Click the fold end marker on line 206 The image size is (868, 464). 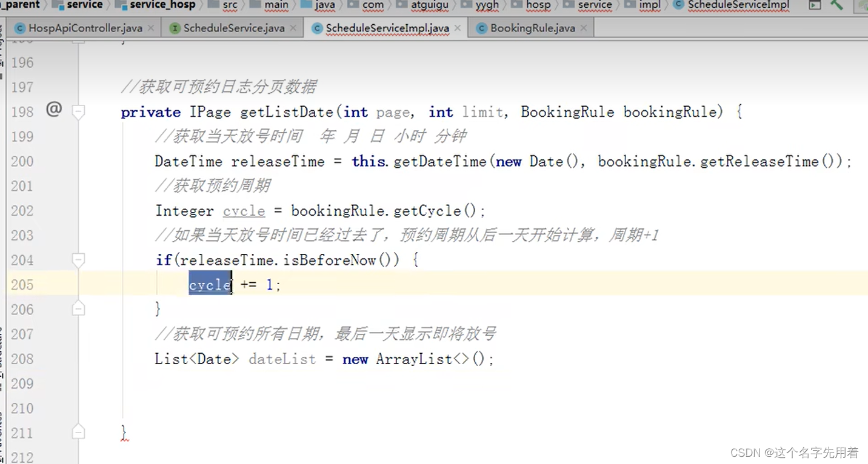[x=78, y=309]
